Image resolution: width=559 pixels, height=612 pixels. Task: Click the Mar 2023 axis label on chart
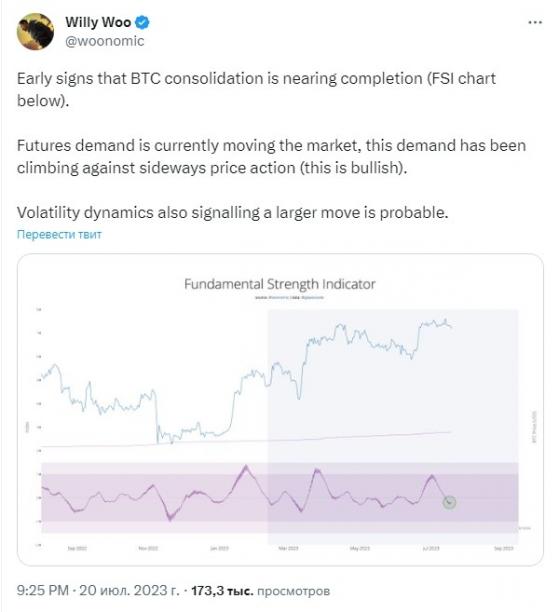pos(288,548)
